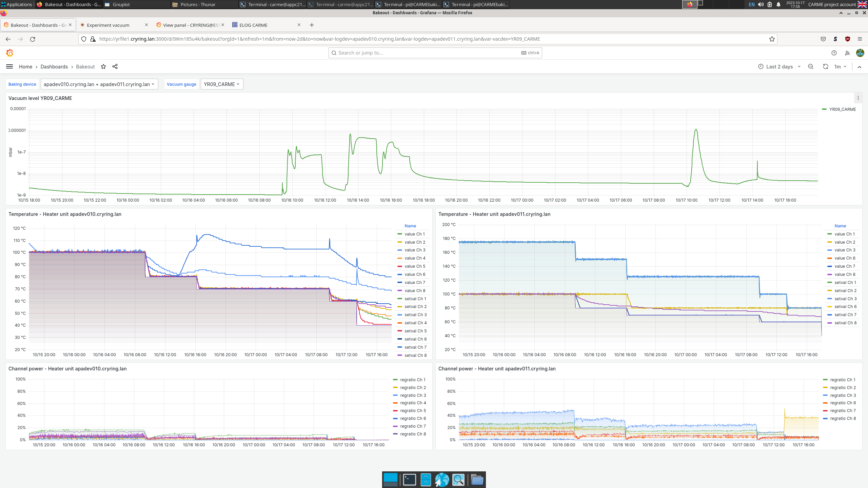Open the news RSS feed icon
Screen dimensions: 868x488
tap(847, 53)
